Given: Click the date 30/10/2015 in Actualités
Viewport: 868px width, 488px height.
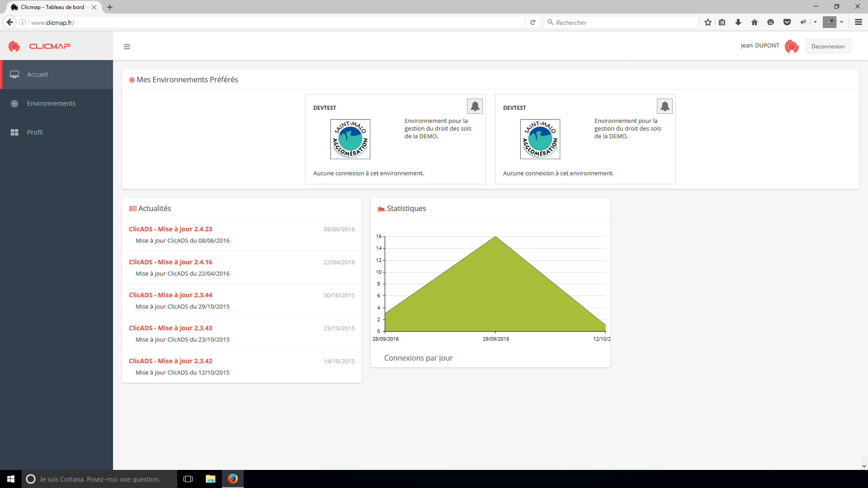Looking at the screenshot, I should coord(339,295).
